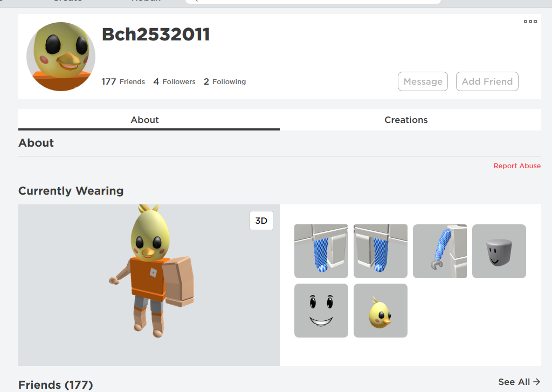552x392 pixels.
Task: Open leg item with blue leg left of gray block
Action: pyautogui.click(x=321, y=251)
